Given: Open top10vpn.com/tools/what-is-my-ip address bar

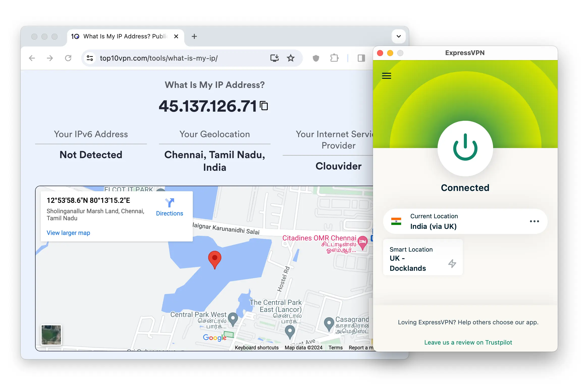Looking at the screenshot, I should pyautogui.click(x=158, y=58).
